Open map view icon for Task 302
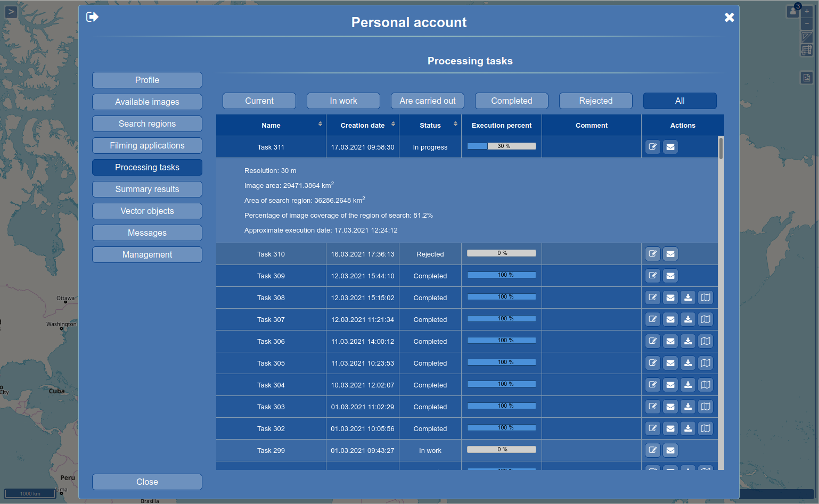 click(x=706, y=428)
